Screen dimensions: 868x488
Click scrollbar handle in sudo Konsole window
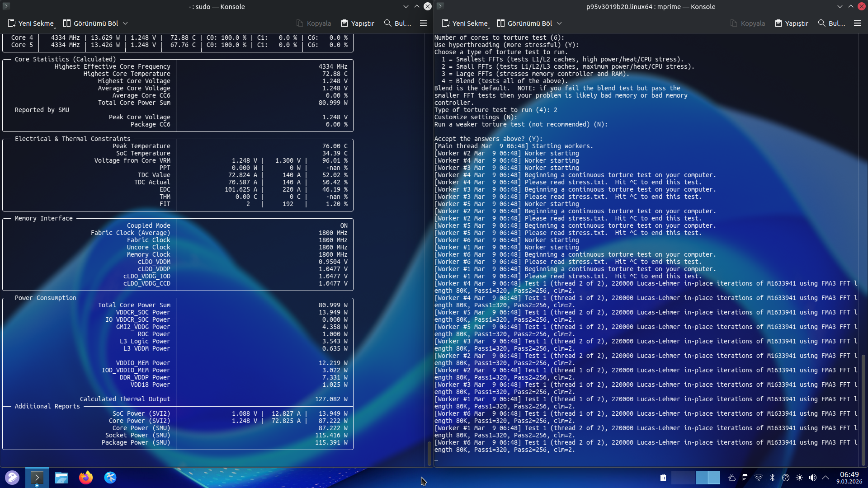[429, 453]
